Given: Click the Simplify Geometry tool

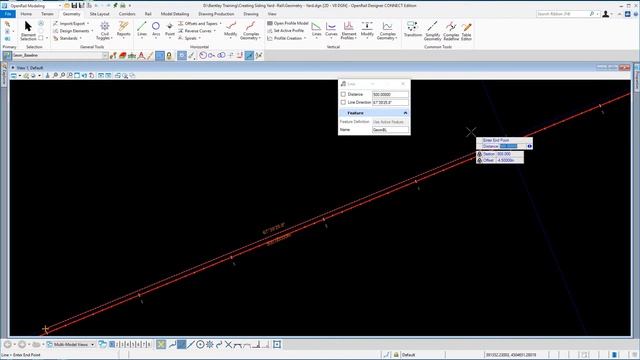Looking at the screenshot, I should coord(432,31).
